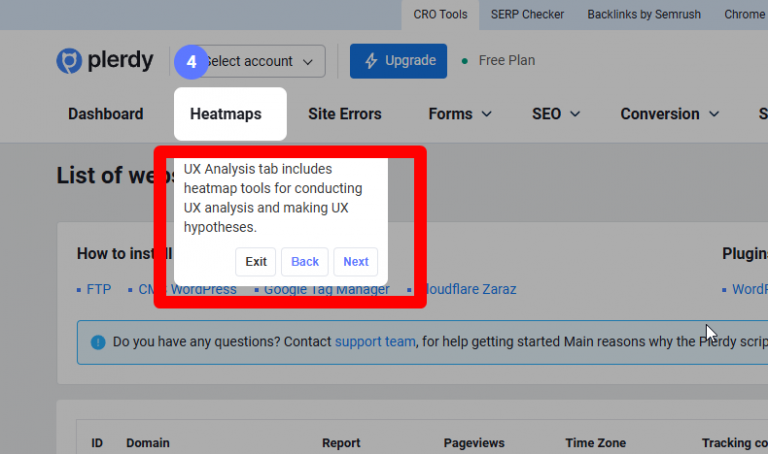Screen dimensions: 768x454
Task: Click the Plerdy logo
Action: pos(105,61)
